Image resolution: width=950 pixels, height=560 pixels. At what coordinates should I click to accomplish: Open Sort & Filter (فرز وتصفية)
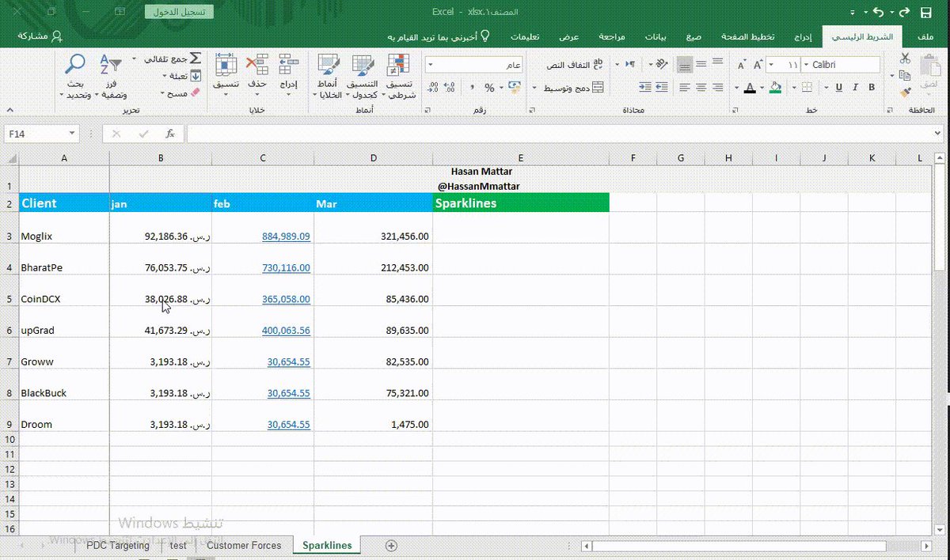tap(110, 77)
